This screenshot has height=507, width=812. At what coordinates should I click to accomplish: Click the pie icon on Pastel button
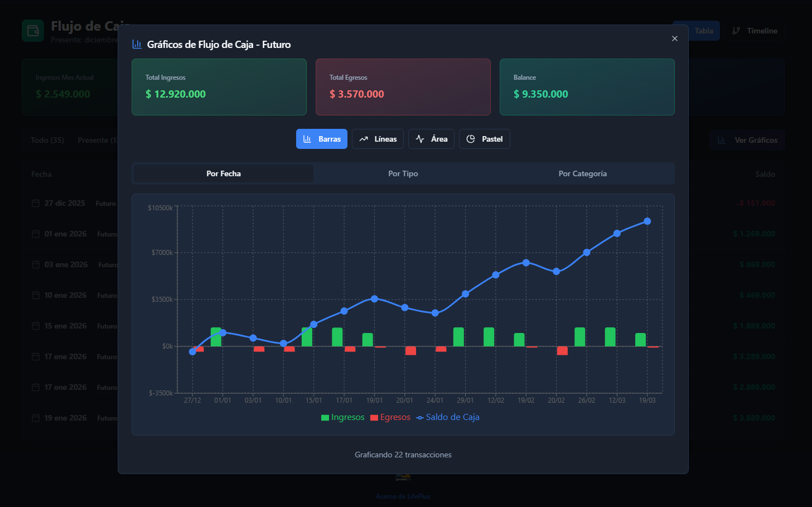click(x=471, y=139)
